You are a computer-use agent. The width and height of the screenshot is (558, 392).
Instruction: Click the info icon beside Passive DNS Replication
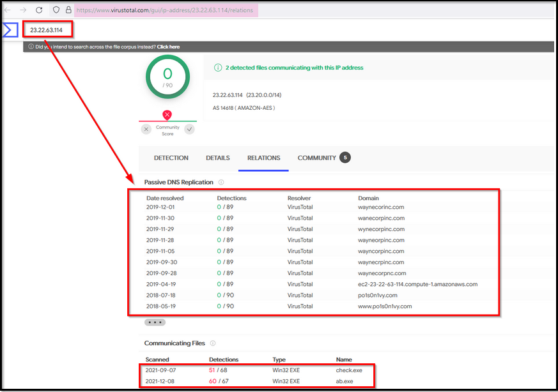[221, 183]
